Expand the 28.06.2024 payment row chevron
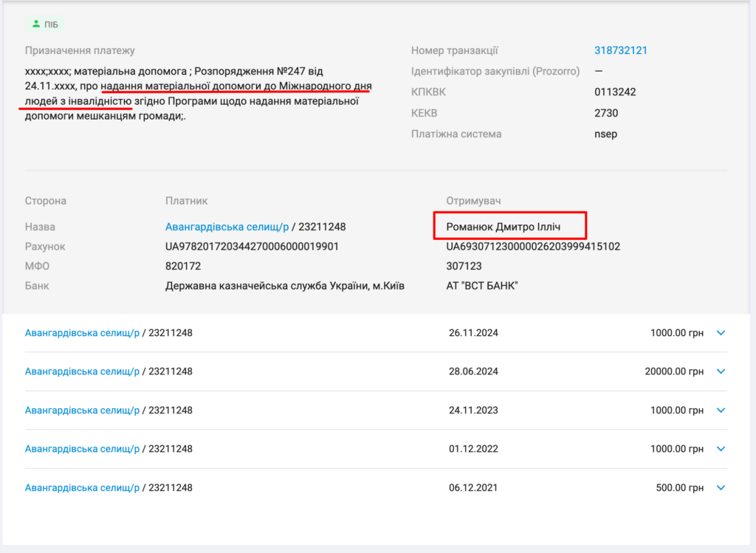756x553 pixels. [721, 371]
